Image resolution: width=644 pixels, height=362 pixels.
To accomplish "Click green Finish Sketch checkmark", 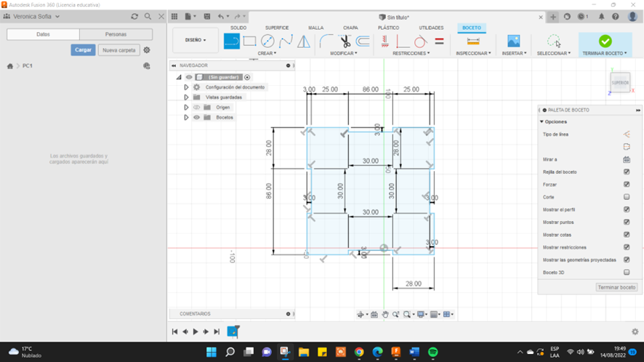I will 605,41.
